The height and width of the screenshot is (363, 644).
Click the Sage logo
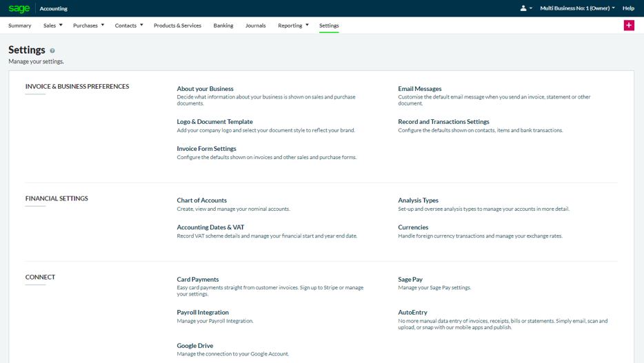coord(19,8)
